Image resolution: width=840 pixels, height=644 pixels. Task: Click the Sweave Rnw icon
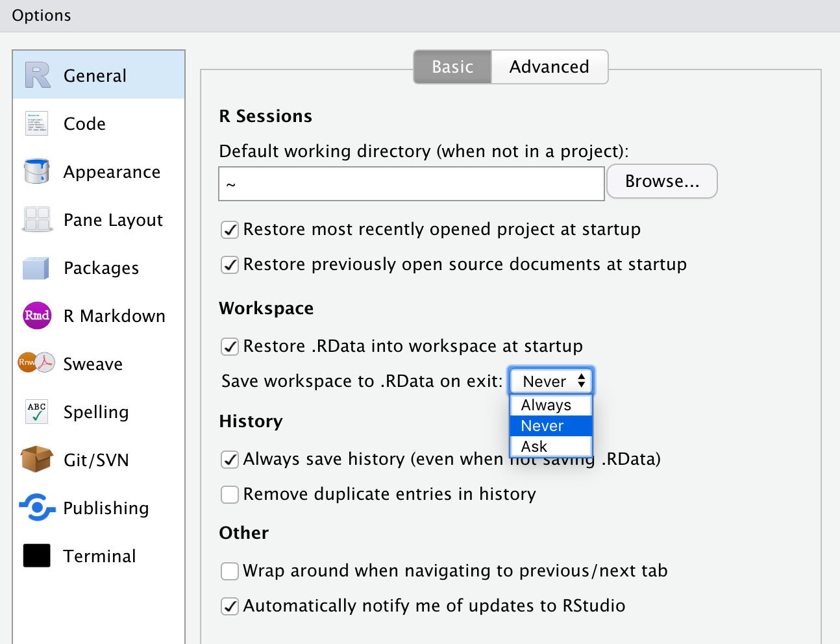tap(36, 362)
